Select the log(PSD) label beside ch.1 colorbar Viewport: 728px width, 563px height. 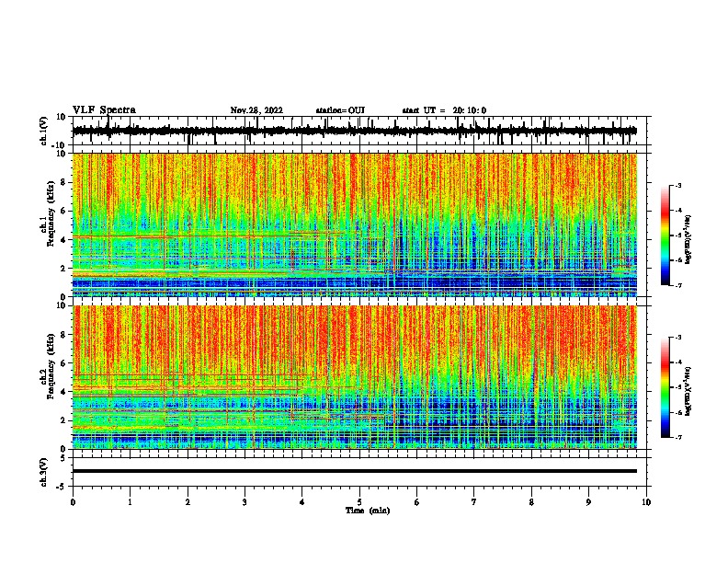pos(688,240)
